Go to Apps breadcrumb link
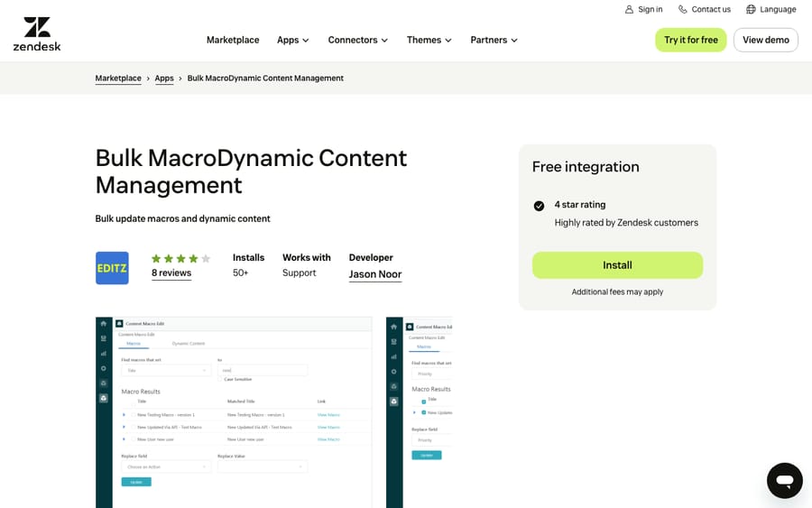Screen dimensions: 812x508 pyautogui.click(x=164, y=79)
